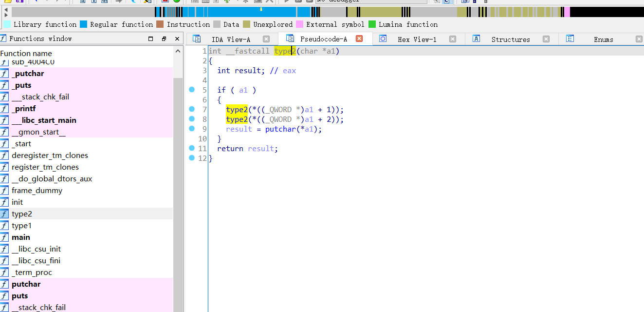Click the function icon beside __libc_csu_init
This screenshot has height=312, width=644.
click(x=4, y=249)
